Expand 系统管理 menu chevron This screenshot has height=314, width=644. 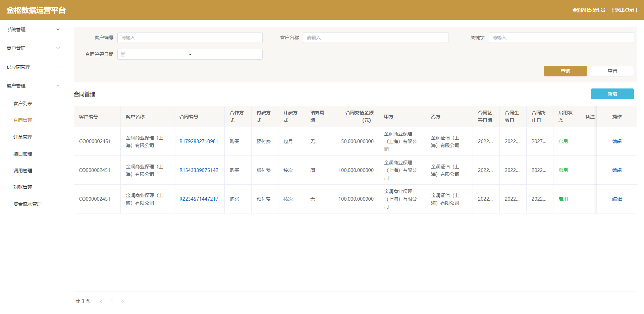click(x=58, y=29)
